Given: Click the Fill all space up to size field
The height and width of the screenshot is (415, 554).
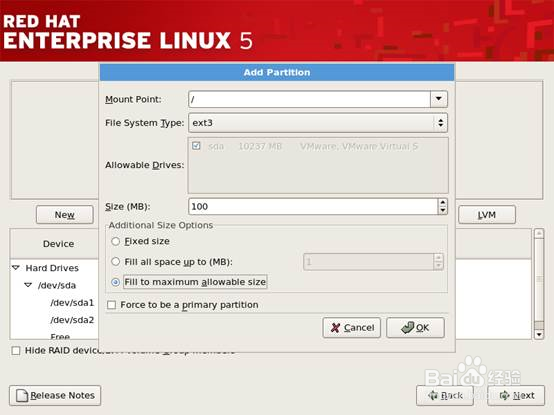Looking at the screenshot, I should click(369, 262).
